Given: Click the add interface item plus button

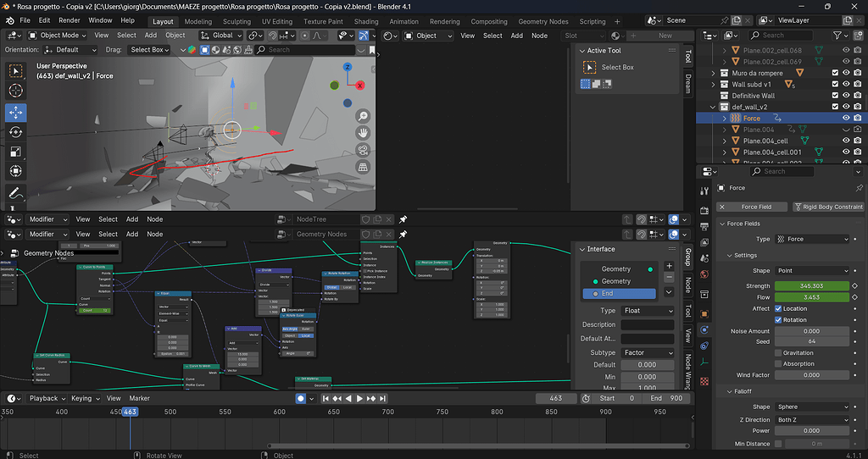Looking at the screenshot, I should [x=669, y=266].
